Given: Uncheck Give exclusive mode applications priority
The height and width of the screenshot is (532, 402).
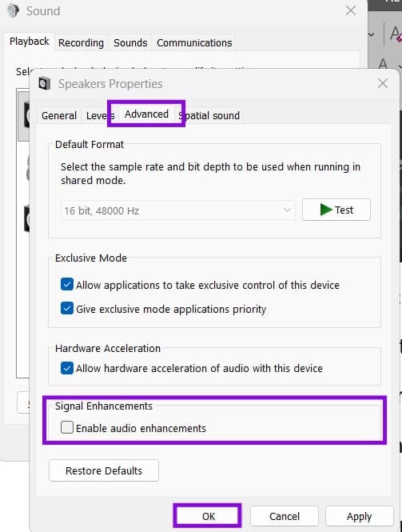Looking at the screenshot, I should pyautogui.click(x=67, y=309).
